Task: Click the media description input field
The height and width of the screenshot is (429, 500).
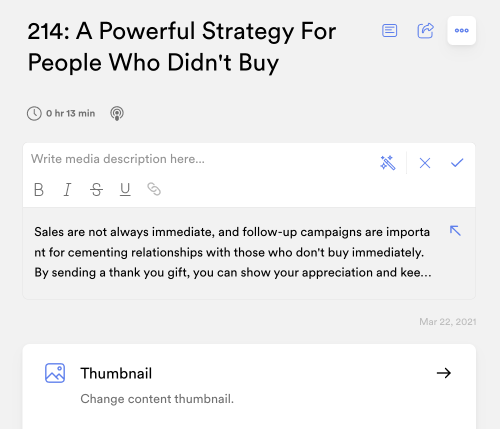Action: coord(200,159)
